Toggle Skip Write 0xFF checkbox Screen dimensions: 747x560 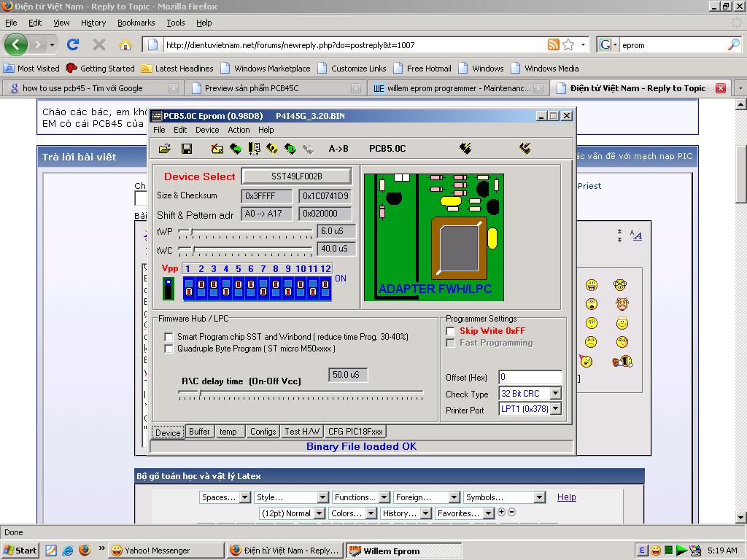click(x=451, y=331)
